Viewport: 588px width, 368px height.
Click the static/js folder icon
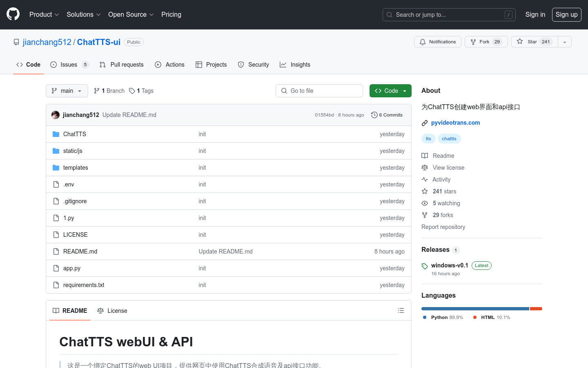[x=56, y=151]
